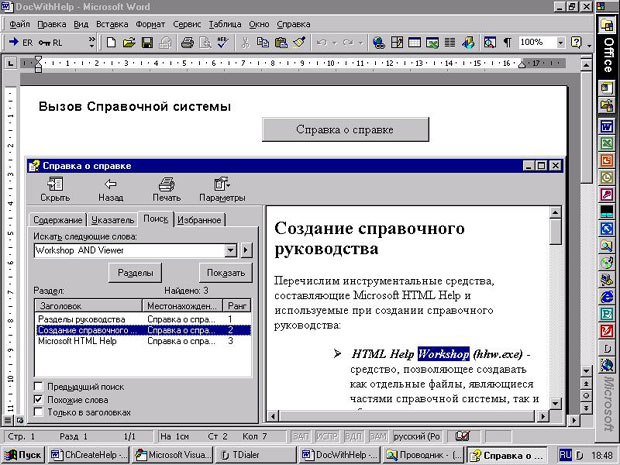Insert a hyperlink via globe icon
This screenshot has height=465, width=620.
pos(378,42)
